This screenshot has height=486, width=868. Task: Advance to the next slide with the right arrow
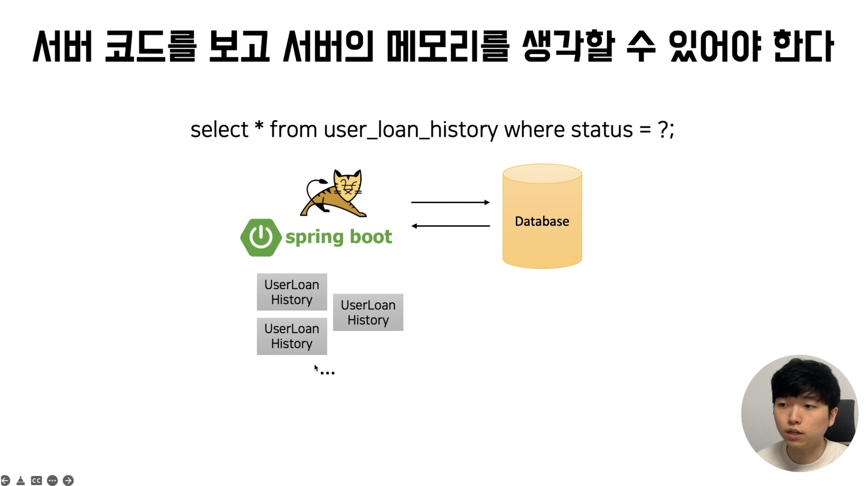click(68, 480)
